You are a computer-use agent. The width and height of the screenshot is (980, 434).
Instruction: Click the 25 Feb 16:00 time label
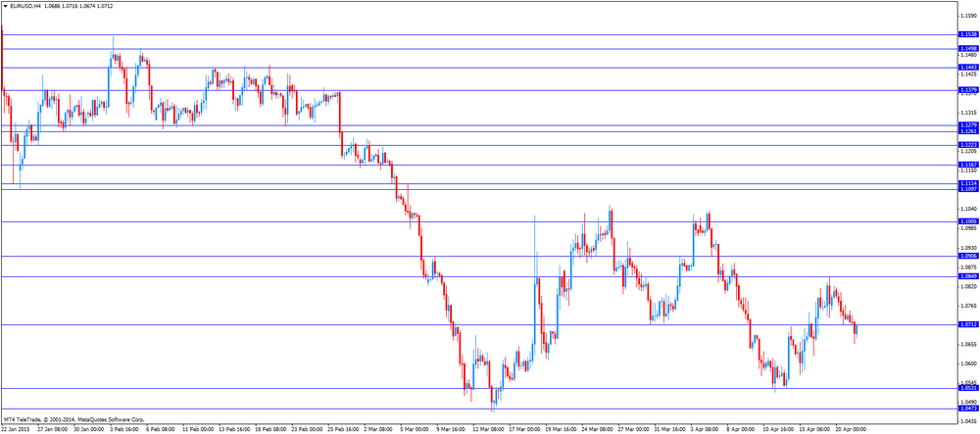pos(342,430)
